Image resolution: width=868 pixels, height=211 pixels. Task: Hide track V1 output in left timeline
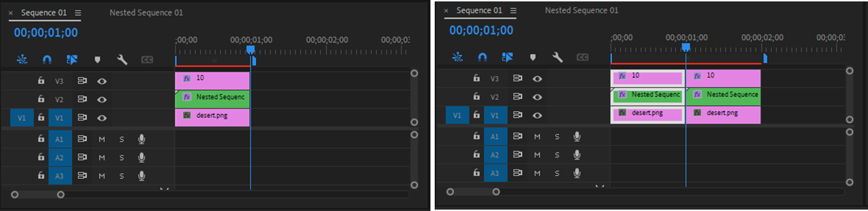102,117
